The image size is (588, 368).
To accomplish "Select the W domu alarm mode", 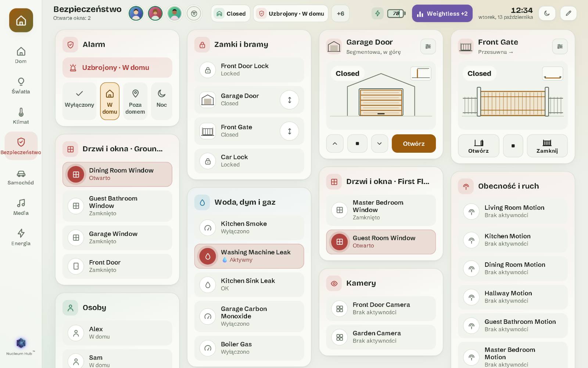I will [110, 101].
